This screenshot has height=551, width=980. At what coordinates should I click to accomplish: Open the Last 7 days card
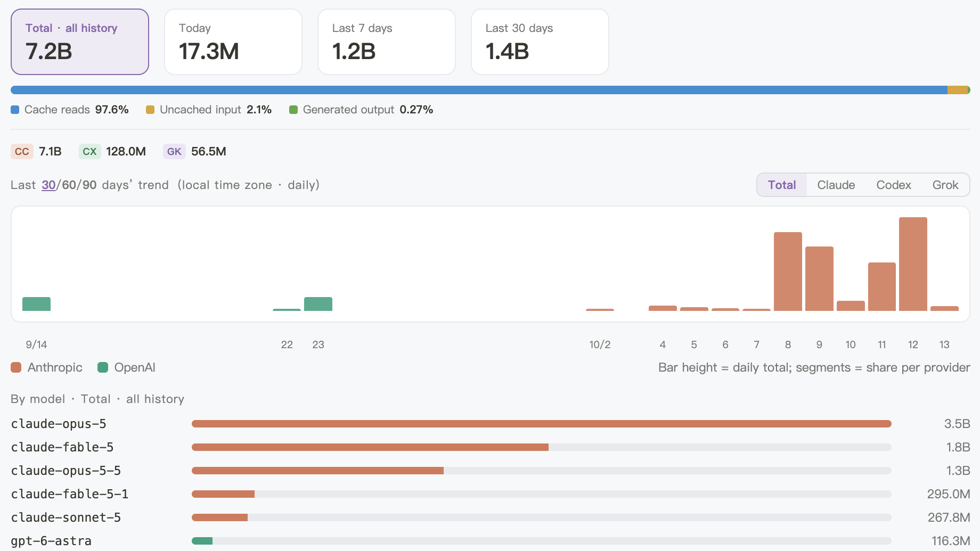click(x=387, y=42)
